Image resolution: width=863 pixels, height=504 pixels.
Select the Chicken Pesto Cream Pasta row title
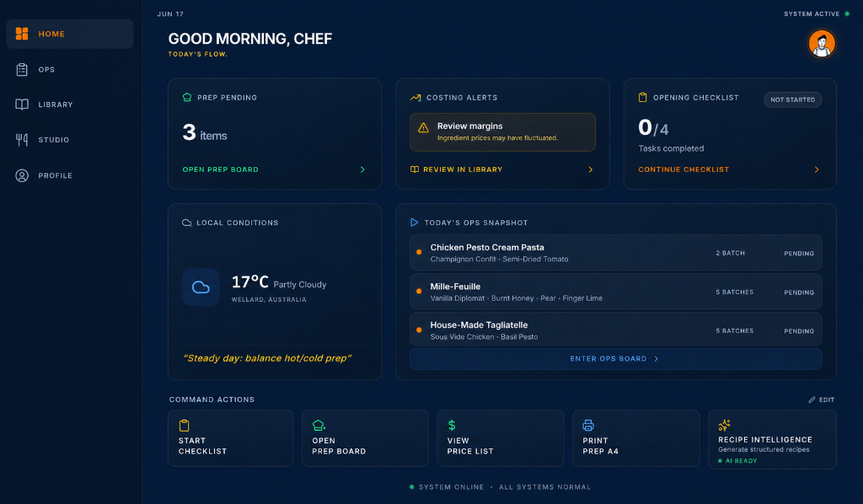[x=487, y=248]
